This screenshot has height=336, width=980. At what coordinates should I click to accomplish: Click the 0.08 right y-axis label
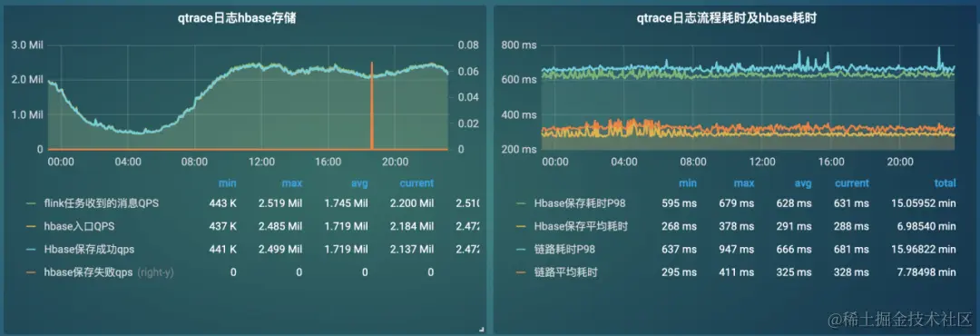(467, 45)
